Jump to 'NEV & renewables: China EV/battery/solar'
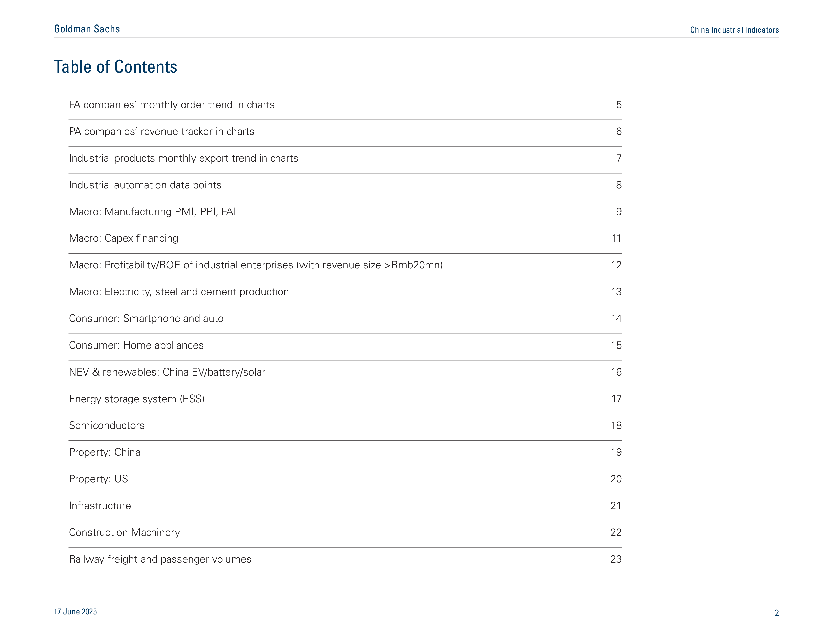Viewport: 834px width, 644px height. coord(167,371)
